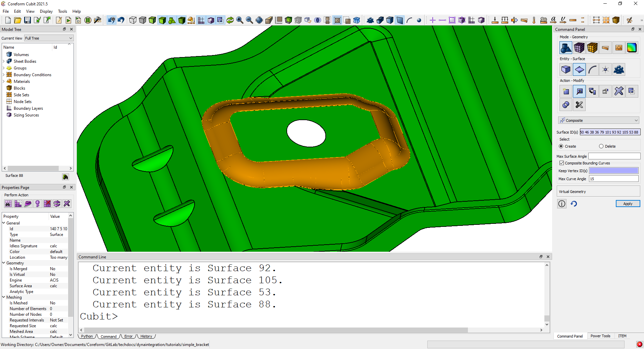Click the Max Surface Angle input field
Image resolution: width=644 pixels, height=349 pixels.
point(614,156)
